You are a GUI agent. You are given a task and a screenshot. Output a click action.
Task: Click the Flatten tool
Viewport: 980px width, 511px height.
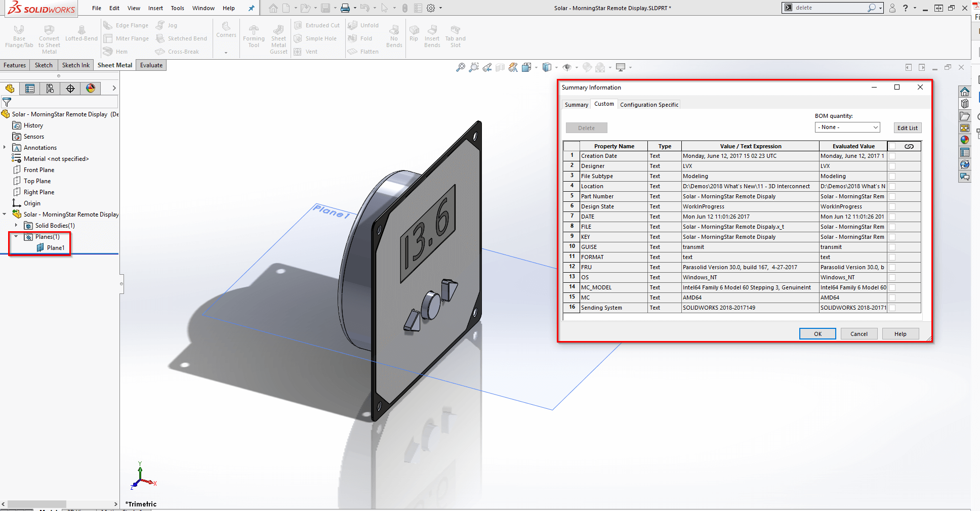(x=363, y=52)
